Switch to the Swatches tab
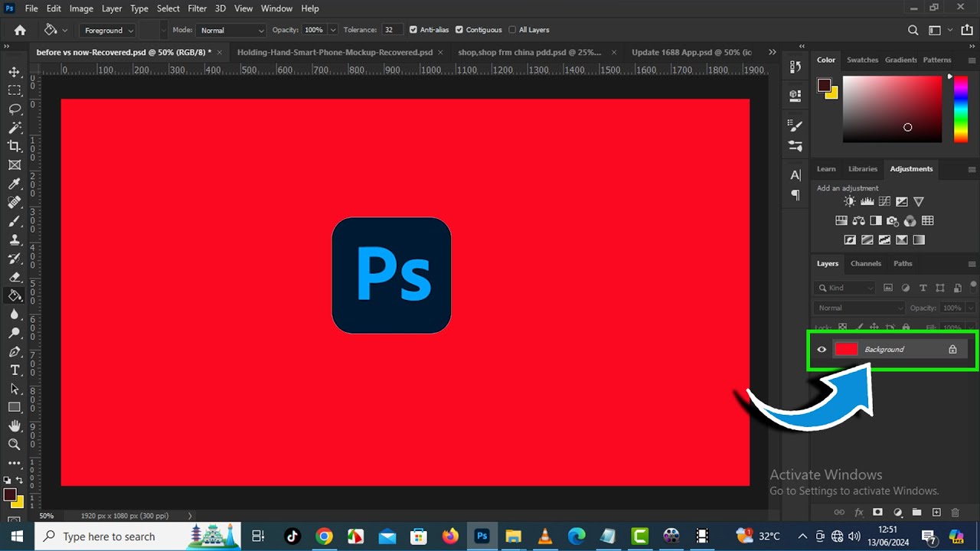This screenshot has height=551, width=980. [862, 60]
